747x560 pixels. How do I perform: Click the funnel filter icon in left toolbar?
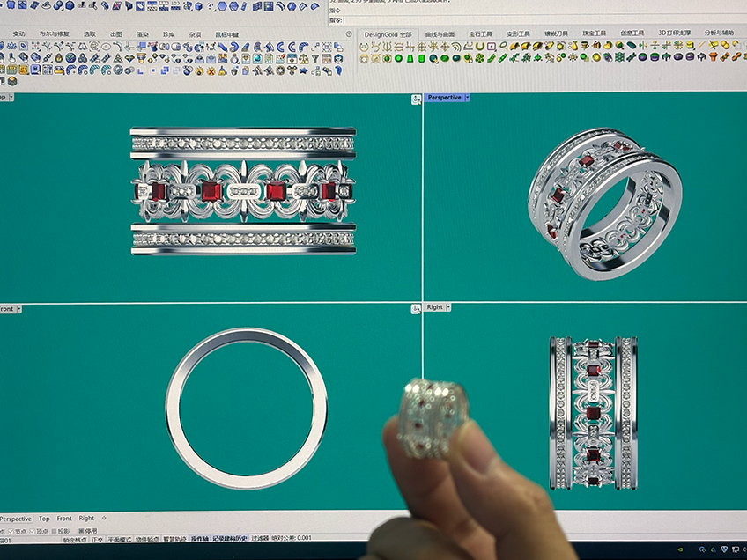tap(314, 59)
